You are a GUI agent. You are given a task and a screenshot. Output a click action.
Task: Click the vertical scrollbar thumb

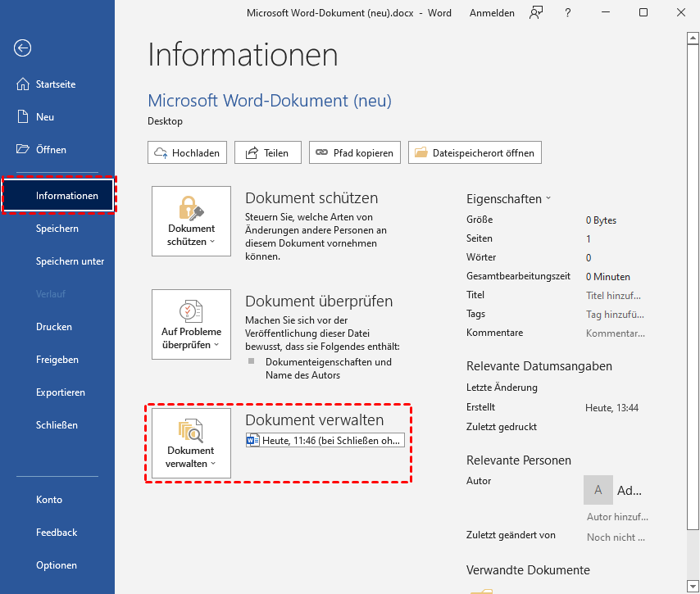(693, 287)
